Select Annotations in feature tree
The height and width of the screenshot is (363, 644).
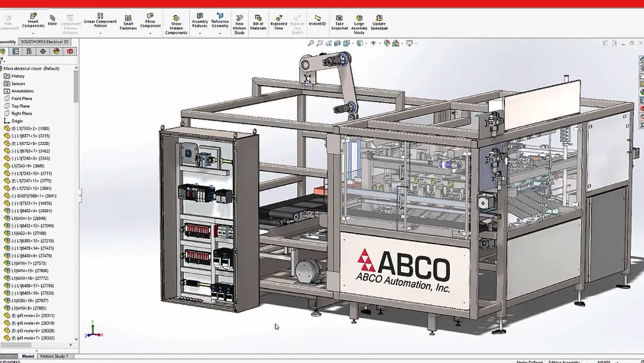(19, 91)
